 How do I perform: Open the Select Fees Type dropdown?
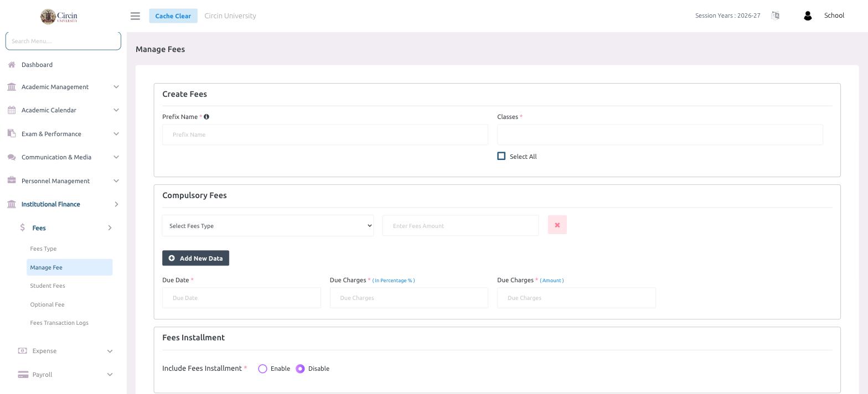click(x=268, y=226)
